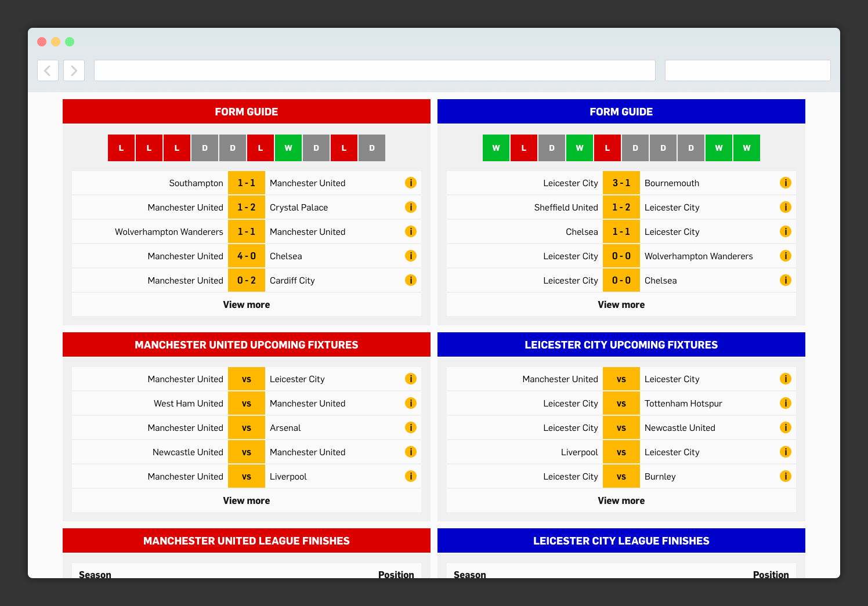Open info for Wolverhampton Wanderers 1-1 Manchester United
This screenshot has width=868, height=606.
click(x=411, y=231)
